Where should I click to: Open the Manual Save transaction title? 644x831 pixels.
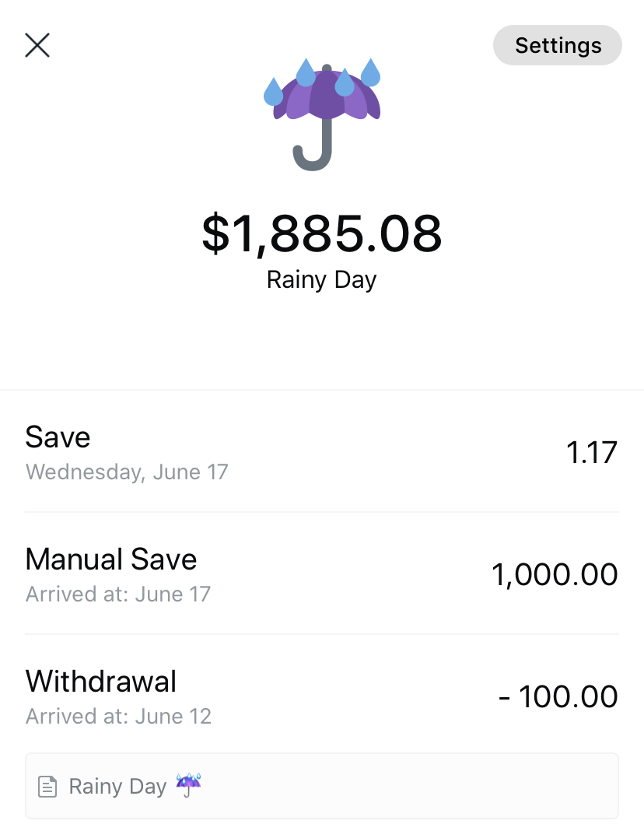(111, 559)
